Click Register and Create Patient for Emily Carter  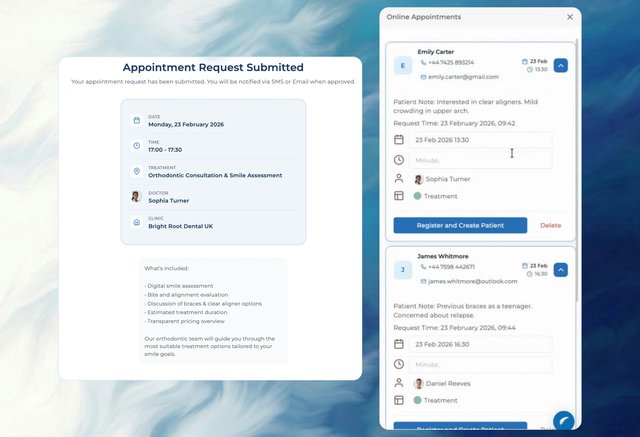[x=460, y=225]
